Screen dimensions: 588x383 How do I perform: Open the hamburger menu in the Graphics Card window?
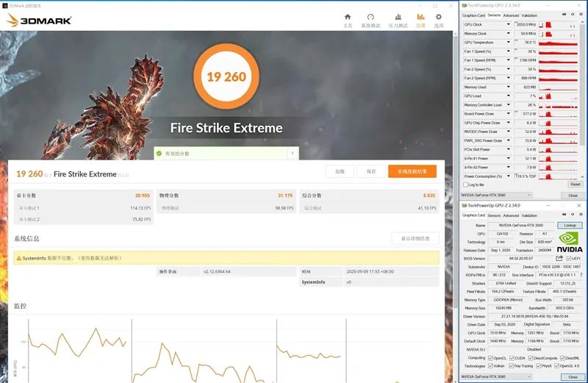click(580, 215)
